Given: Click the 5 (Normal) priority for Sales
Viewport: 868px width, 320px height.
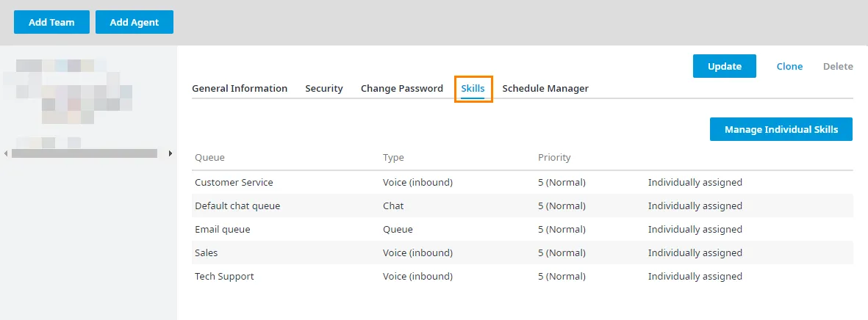Looking at the screenshot, I should coord(562,252).
